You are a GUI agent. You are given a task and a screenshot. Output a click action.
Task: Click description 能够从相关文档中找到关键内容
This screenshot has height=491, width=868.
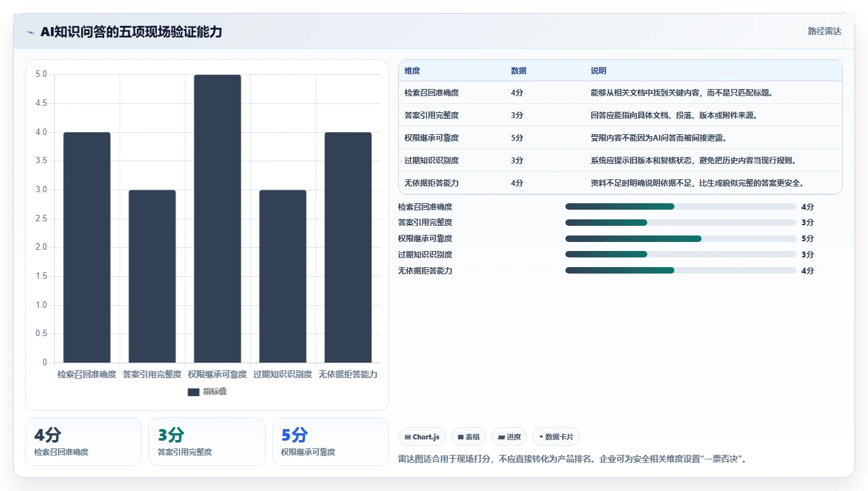click(x=682, y=93)
